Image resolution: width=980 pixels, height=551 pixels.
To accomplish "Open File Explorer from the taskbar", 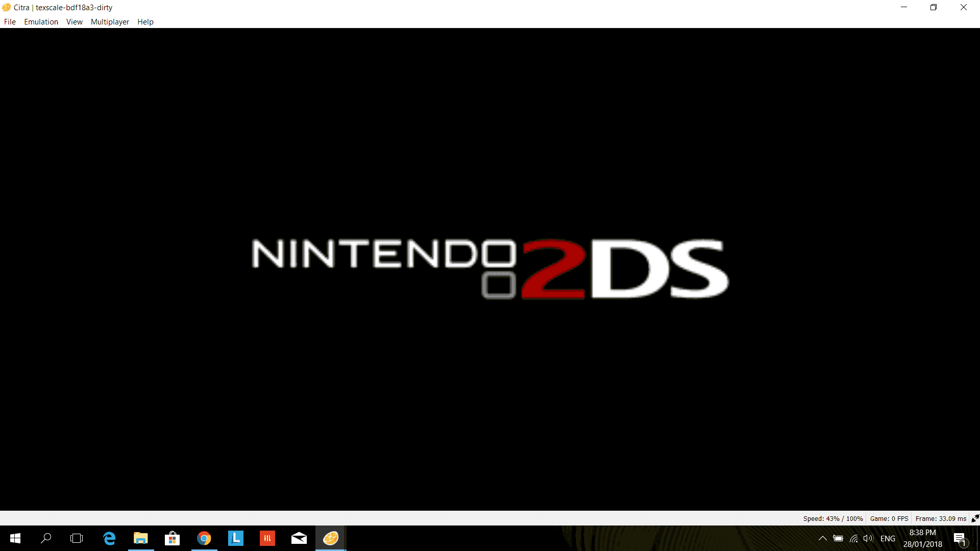I will [x=141, y=538].
